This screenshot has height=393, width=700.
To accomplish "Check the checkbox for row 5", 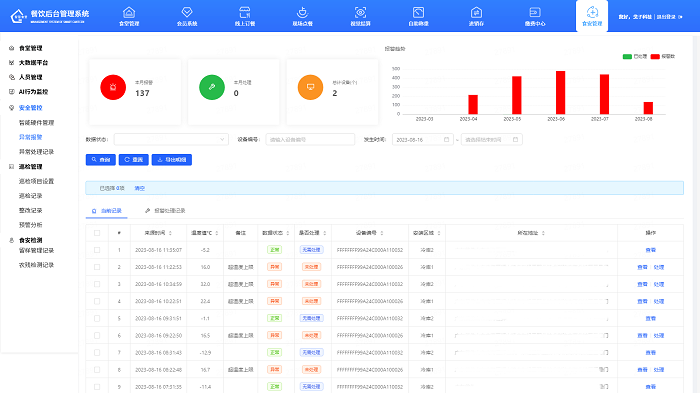I will click(x=97, y=318).
